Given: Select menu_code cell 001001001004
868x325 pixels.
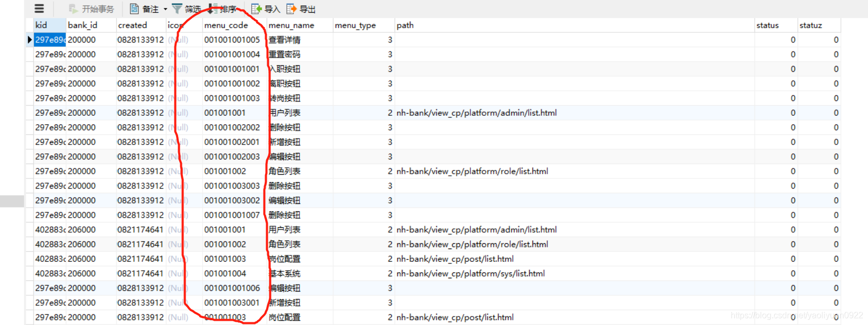Looking at the screenshot, I should pyautogui.click(x=234, y=54).
